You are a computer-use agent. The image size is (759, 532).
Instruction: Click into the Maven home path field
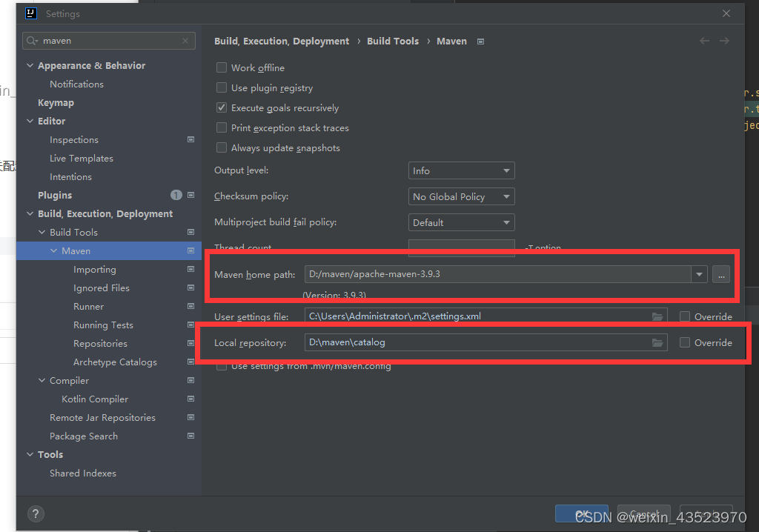point(497,274)
